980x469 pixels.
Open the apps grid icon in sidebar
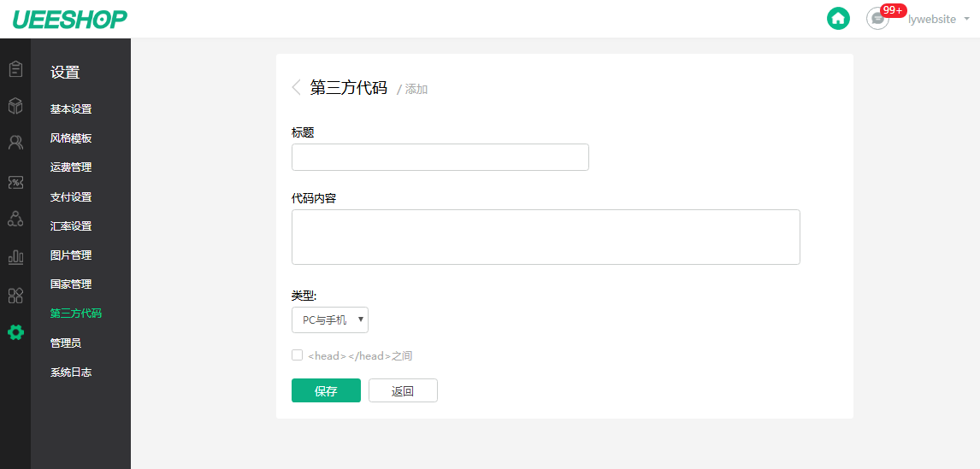[x=15, y=296]
